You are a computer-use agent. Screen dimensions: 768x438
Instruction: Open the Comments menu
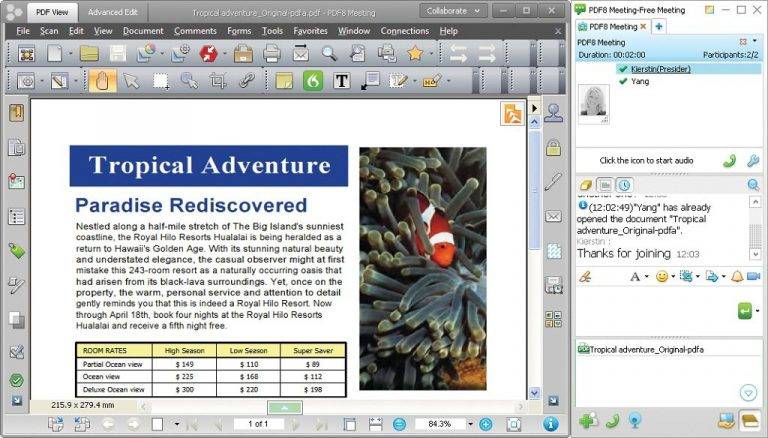tap(195, 31)
